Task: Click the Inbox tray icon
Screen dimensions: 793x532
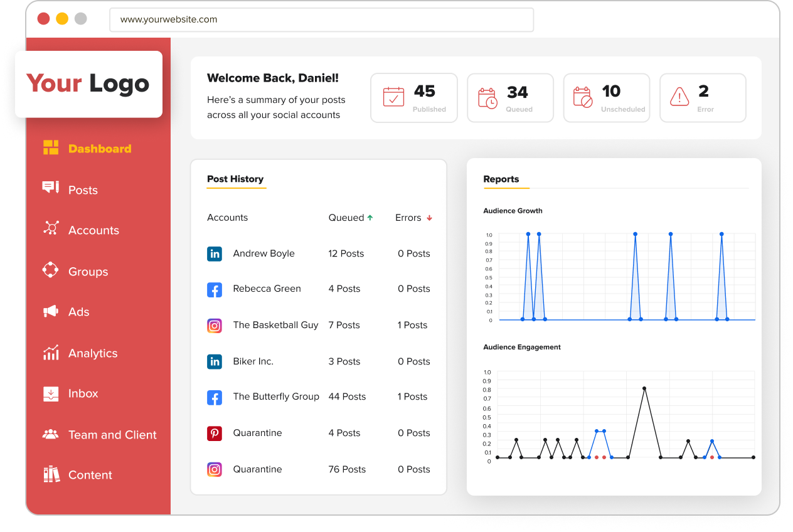Action: point(51,393)
